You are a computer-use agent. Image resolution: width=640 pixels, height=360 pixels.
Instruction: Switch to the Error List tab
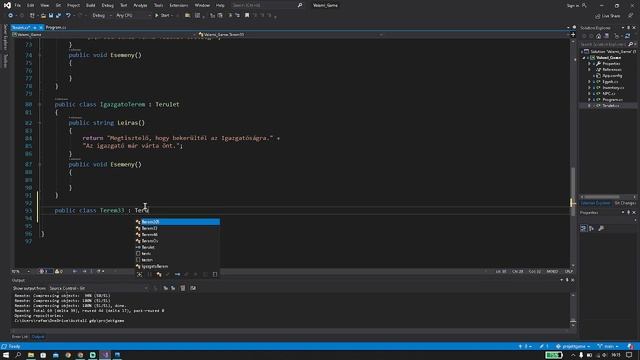(20, 337)
